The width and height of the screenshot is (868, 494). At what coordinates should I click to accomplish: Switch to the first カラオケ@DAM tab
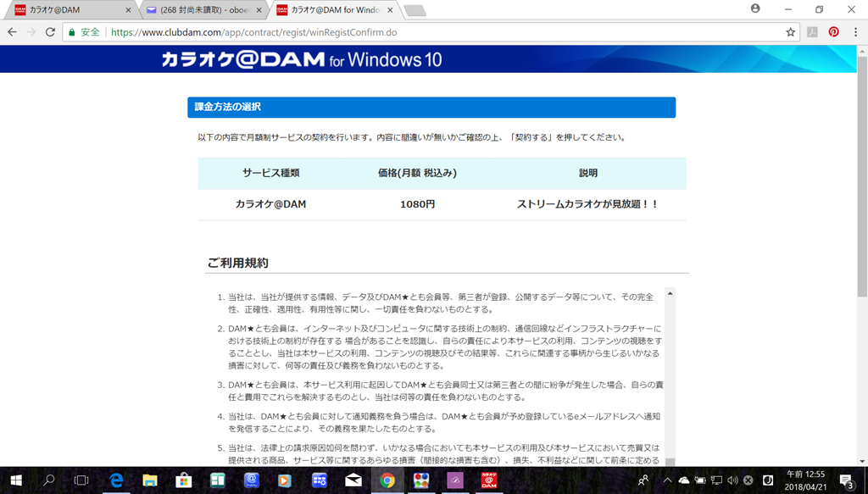coord(70,10)
